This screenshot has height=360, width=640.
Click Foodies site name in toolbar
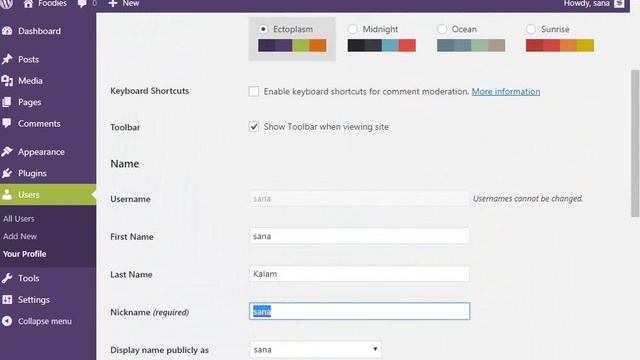[x=52, y=4]
